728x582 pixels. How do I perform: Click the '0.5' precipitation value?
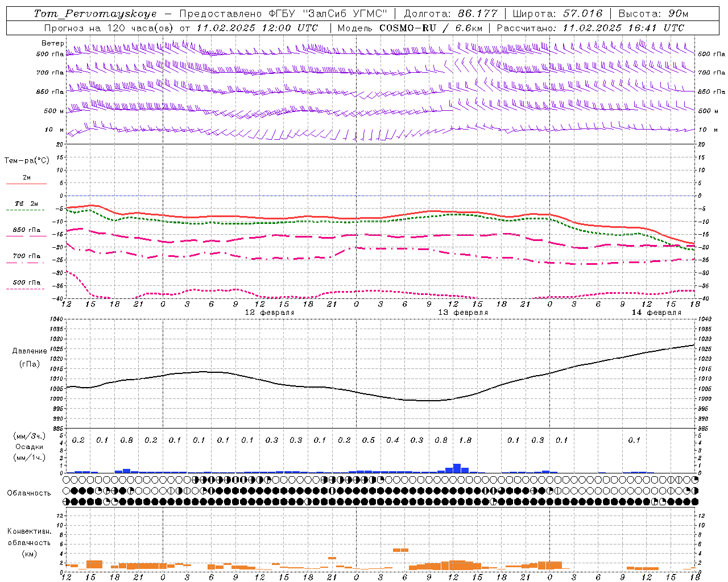click(369, 440)
